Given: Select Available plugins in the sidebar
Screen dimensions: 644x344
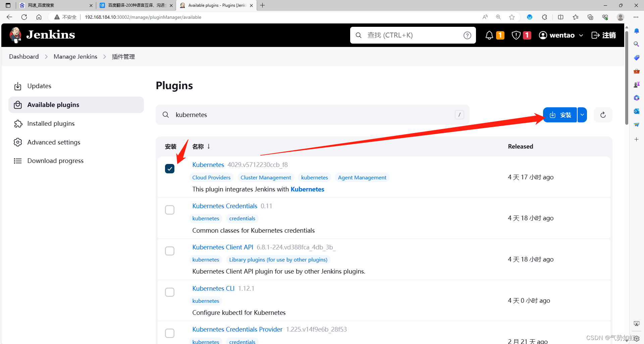Looking at the screenshot, I should click(76, 105).
